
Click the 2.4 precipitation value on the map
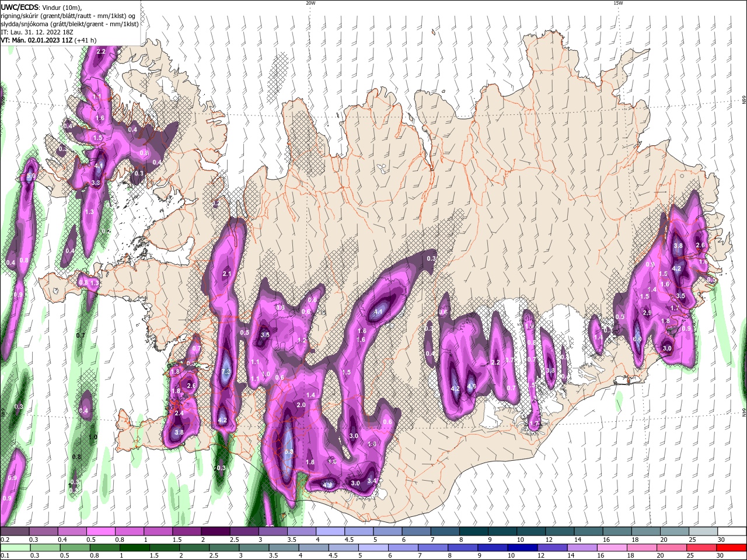coord(179,413)
